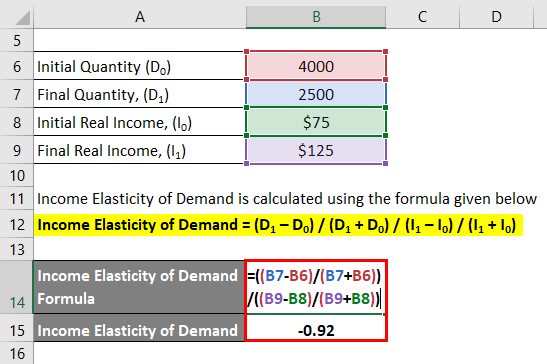
Task: Select row 5 header
Action: [17, 40]
